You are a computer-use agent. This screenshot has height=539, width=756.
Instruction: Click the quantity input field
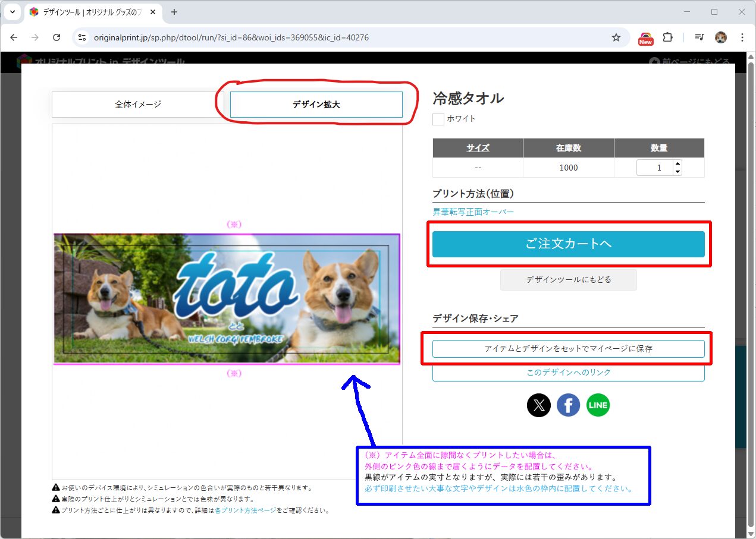[654, 168]
